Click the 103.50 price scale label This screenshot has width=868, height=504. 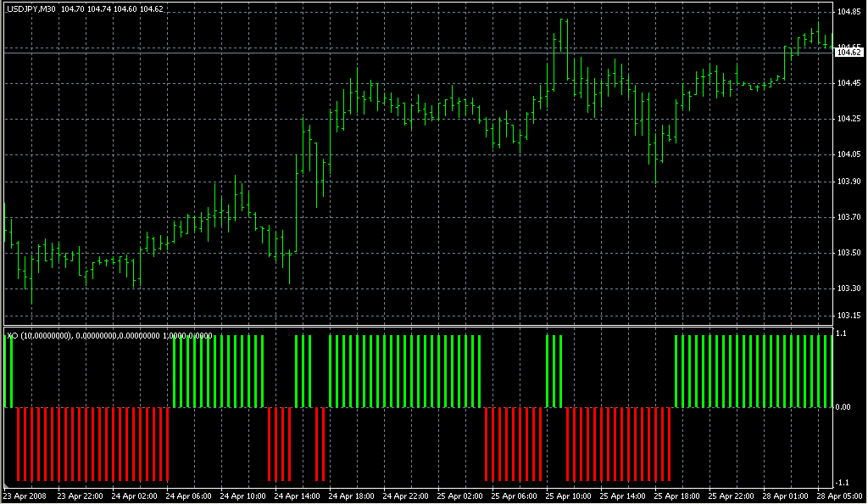[849, 253]
